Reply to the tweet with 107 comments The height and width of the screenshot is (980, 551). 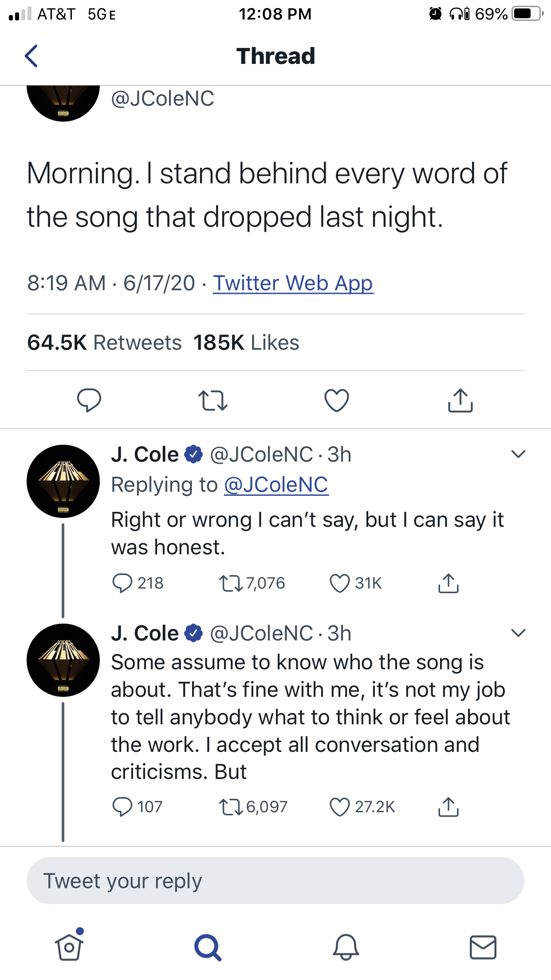(122, 807)
